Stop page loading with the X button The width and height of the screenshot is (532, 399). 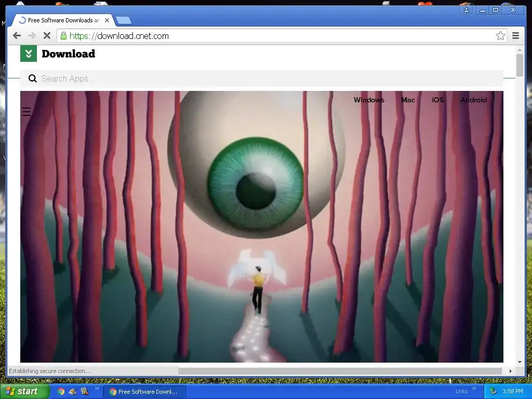point(47,36)
